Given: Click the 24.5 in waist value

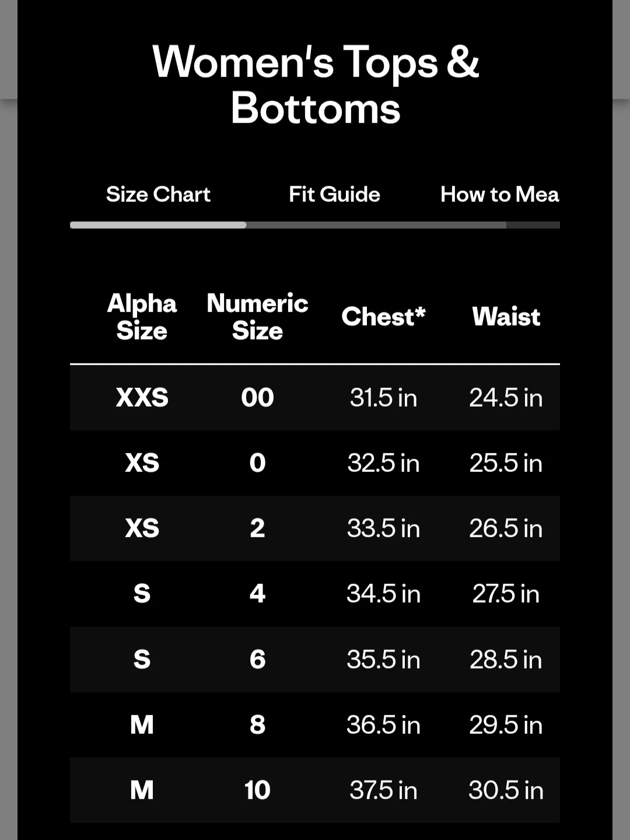Looking at the screenshot, I should click(506, 398).
